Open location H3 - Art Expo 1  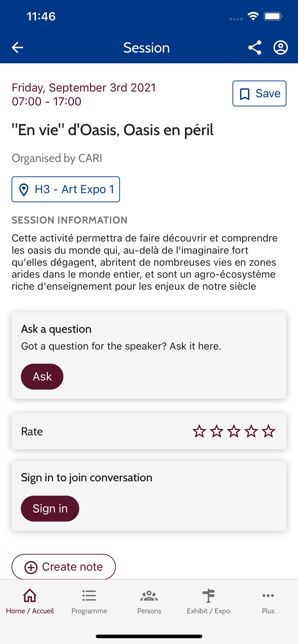[66, 189]
